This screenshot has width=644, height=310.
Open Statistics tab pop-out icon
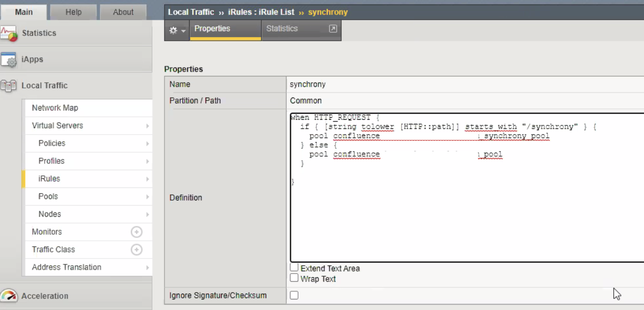pos(333,29)
